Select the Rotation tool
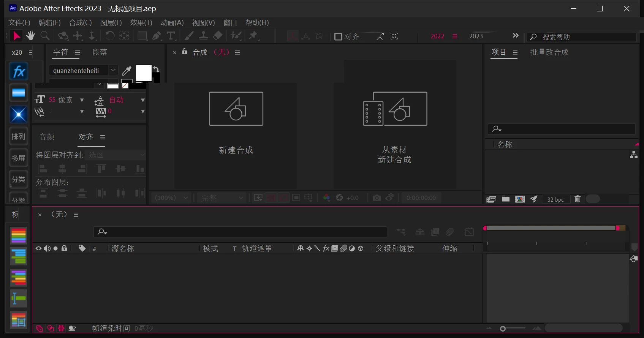 pos(110,36)
